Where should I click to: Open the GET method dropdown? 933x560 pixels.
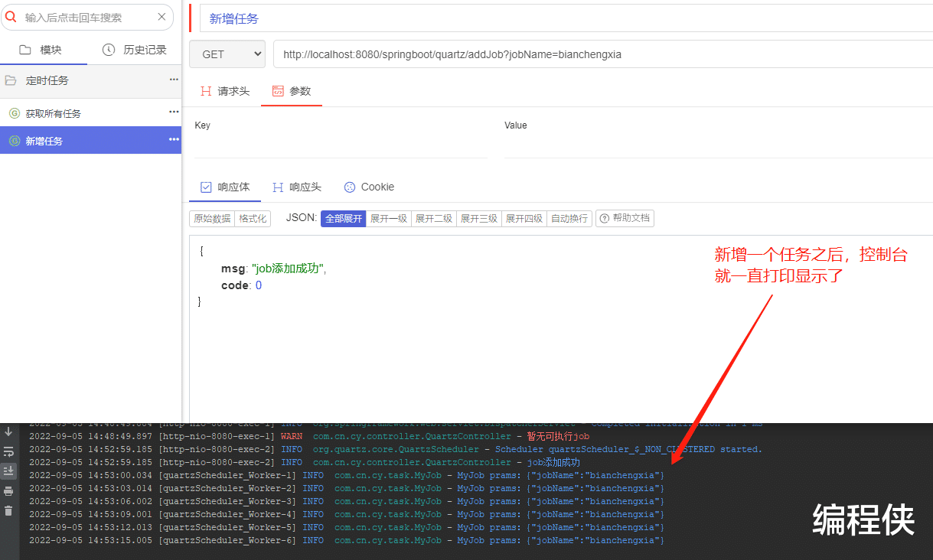[x=227, y=54]
